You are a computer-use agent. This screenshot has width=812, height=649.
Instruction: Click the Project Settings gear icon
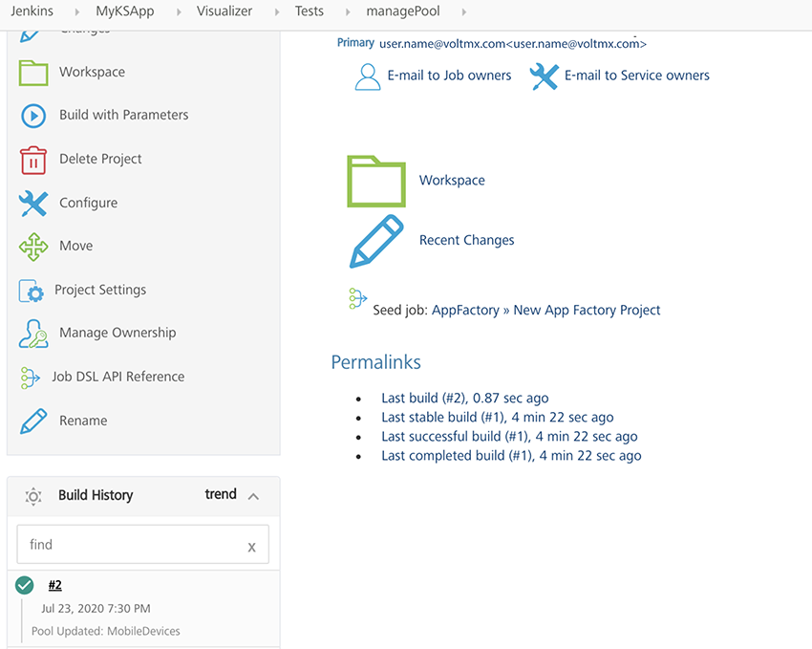32,291
